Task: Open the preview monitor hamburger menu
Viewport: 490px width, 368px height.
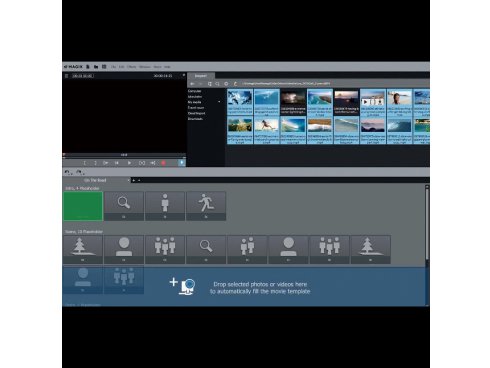Action: 66,76
